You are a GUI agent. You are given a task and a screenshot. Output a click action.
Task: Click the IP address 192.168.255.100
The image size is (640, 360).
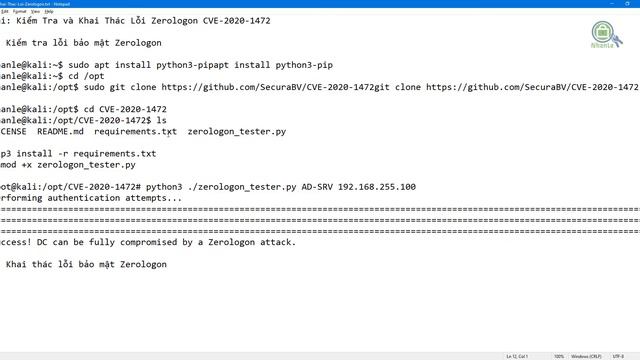377,187
